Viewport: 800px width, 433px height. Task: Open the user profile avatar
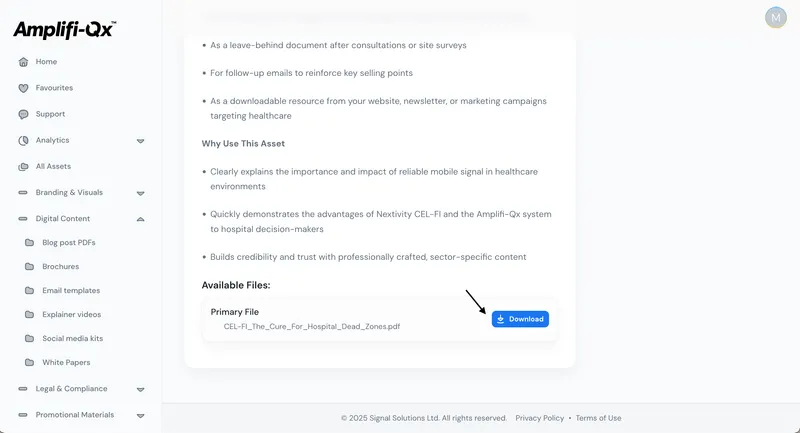tap(775, 18)
